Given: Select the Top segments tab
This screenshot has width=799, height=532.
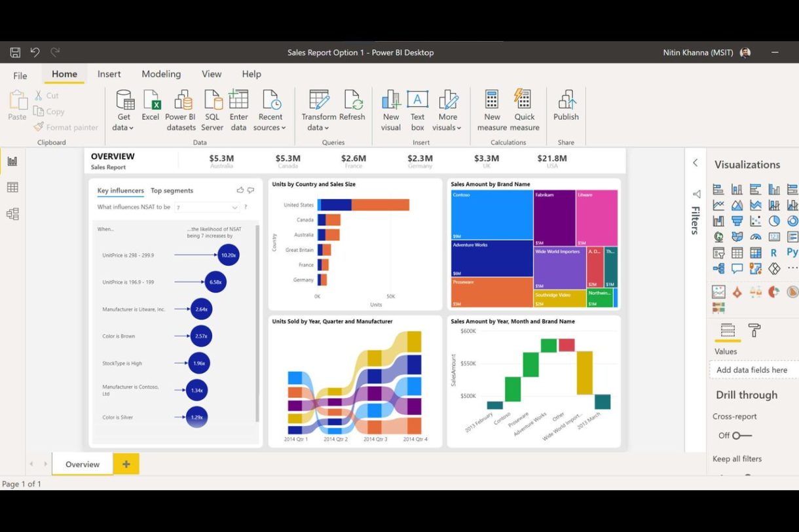Looking at the screenshot, I should point(172,190).
